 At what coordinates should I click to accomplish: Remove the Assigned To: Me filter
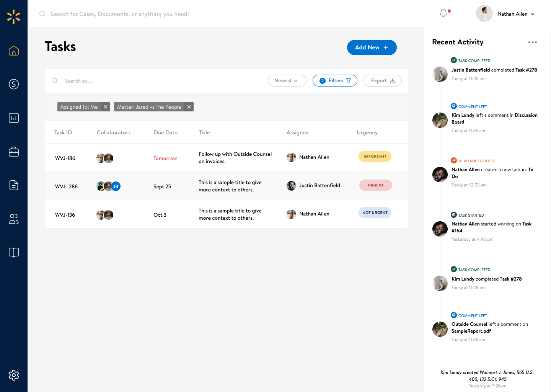click(106, 107)
